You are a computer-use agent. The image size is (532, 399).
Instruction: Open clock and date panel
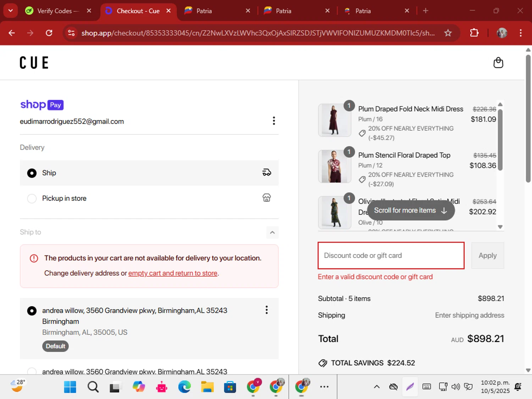pos(495,387)
